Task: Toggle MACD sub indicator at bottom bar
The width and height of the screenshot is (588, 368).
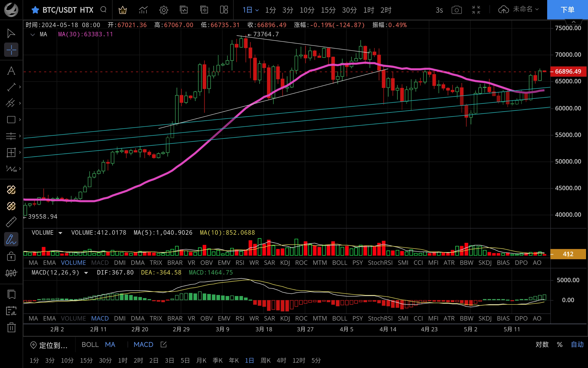Action: pos(143,345)
